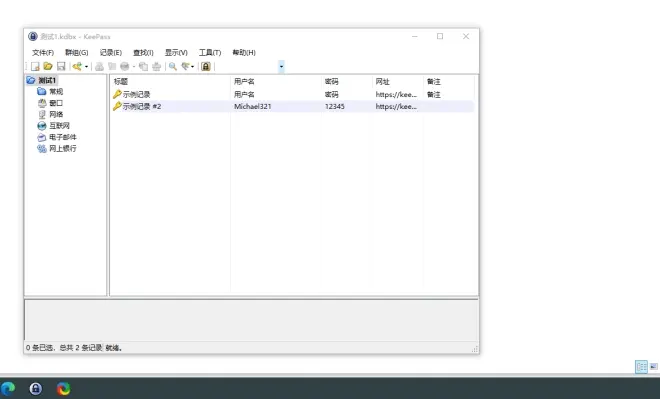Click the 互联网 globe icon
660x399 pixels.
pyautogui.click(x=42, y=125)
